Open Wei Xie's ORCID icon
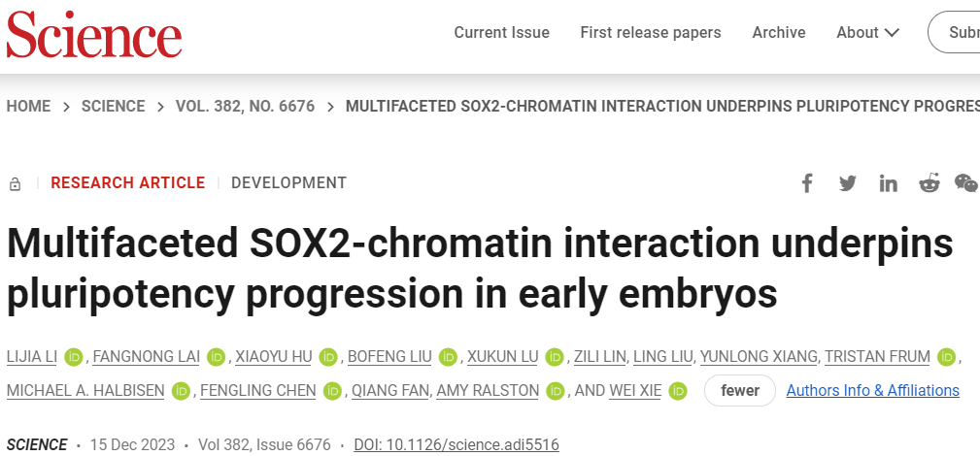This screenshot has width=980, height=456. coord(679,391)
